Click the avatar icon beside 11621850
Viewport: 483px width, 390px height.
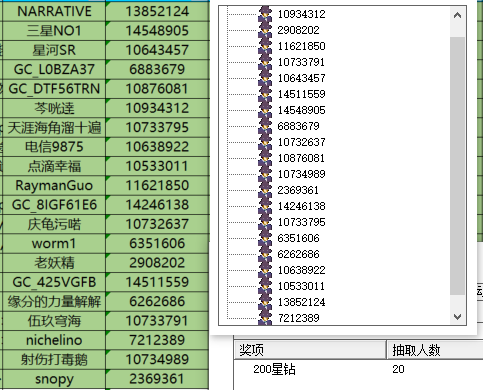tap(265, 46)
